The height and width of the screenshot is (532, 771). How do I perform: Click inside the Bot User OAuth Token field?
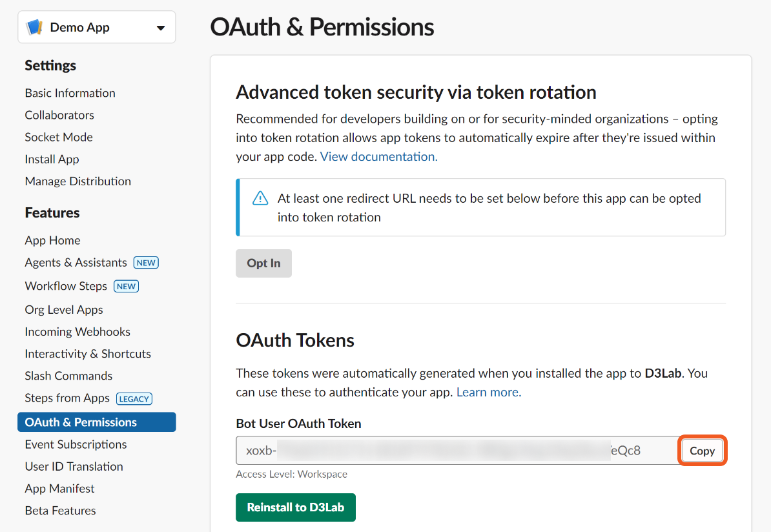[x=452, y=451]
